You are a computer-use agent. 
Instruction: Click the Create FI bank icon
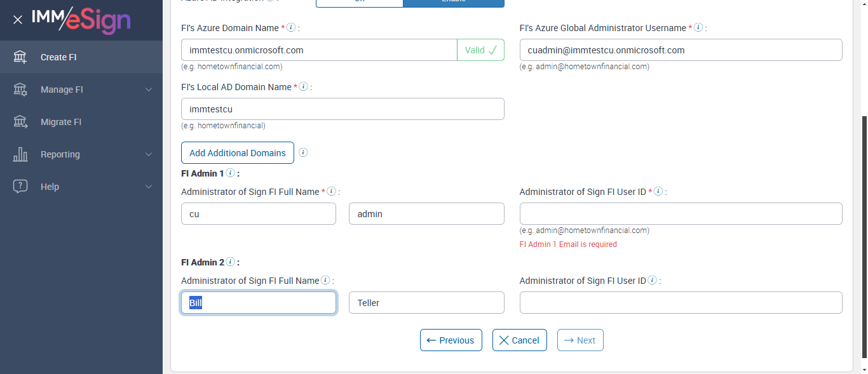click(x=20, y=57)
